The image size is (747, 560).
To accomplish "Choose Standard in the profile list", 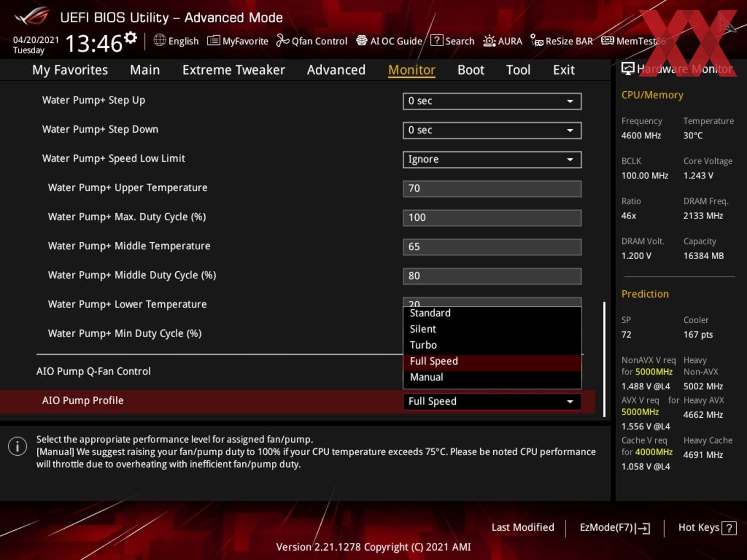I will (x=492, y=313).
